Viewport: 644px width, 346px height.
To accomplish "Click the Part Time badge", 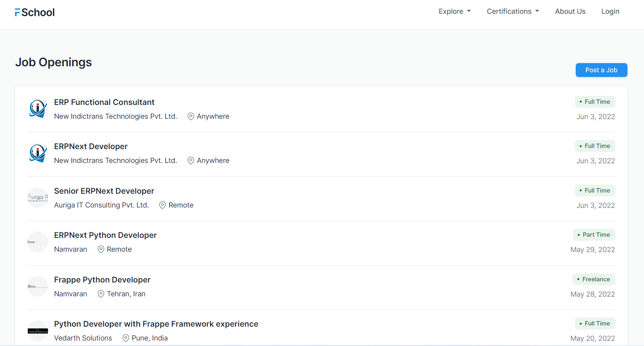I will click(594, 235).
